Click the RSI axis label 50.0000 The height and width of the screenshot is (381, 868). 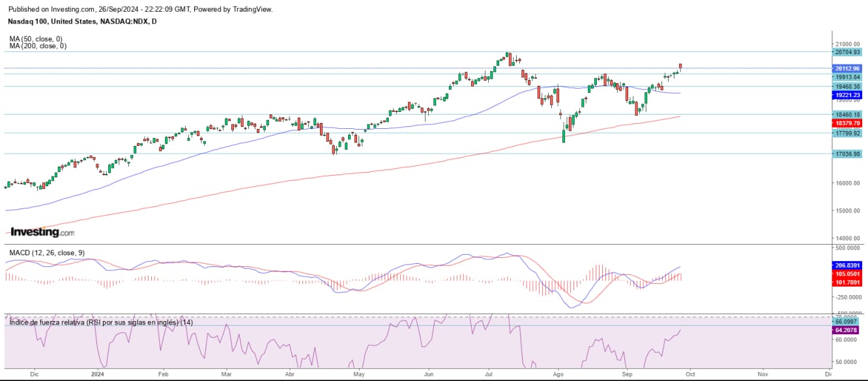point(847,362)
